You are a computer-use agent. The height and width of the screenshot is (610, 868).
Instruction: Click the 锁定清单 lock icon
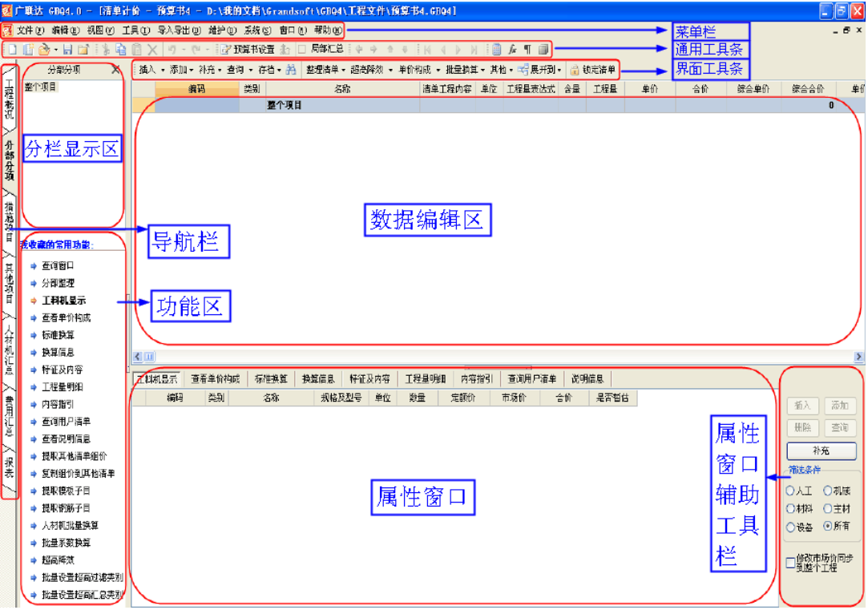(x=575, y=70)
